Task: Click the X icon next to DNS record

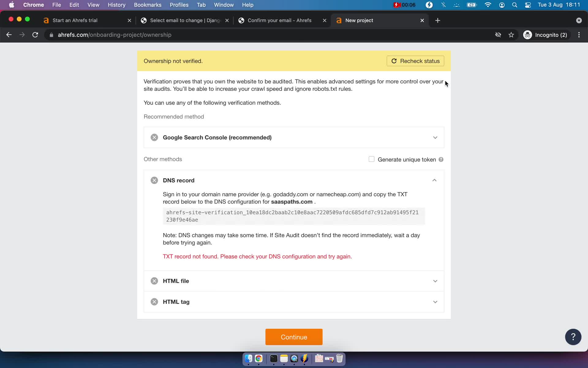Action: (154, 180)
